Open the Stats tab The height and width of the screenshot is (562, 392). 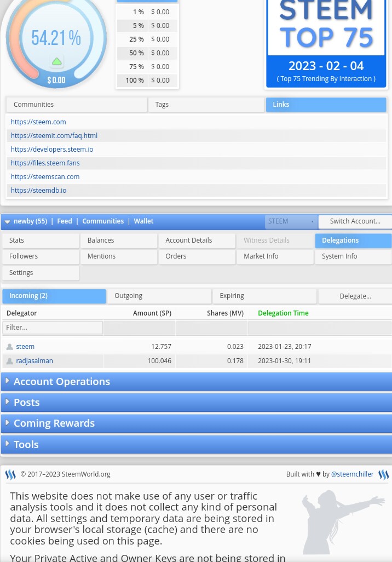tap(41, 240)
